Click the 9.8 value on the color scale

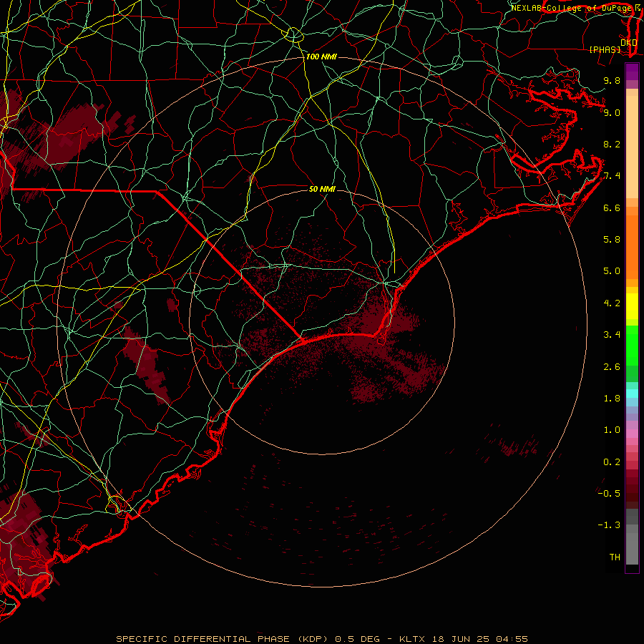(612, 80)
